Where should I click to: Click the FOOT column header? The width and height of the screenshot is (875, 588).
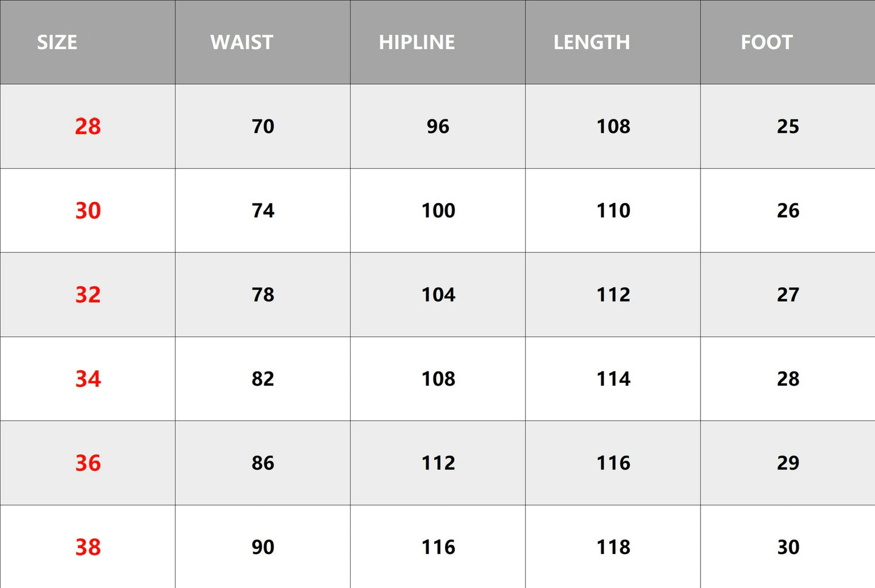pyautogui.click(x=767, y=42)
